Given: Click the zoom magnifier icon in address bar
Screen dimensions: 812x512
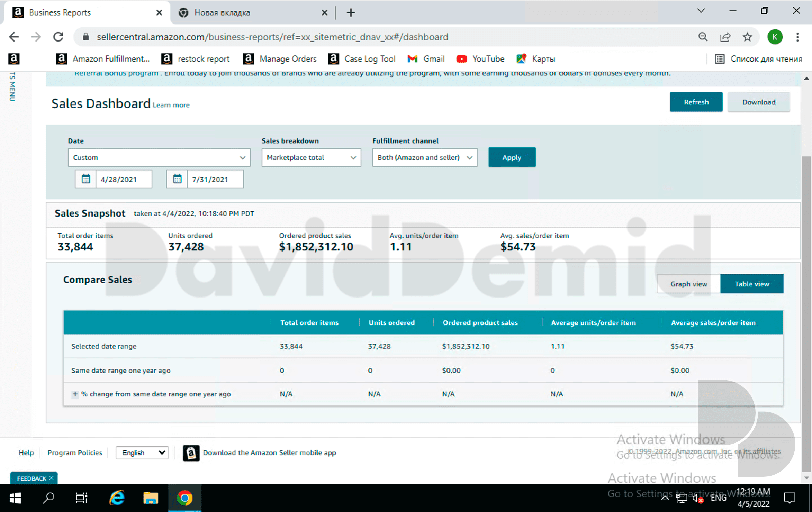Looking at the screenshot, I should pos(703,37).
